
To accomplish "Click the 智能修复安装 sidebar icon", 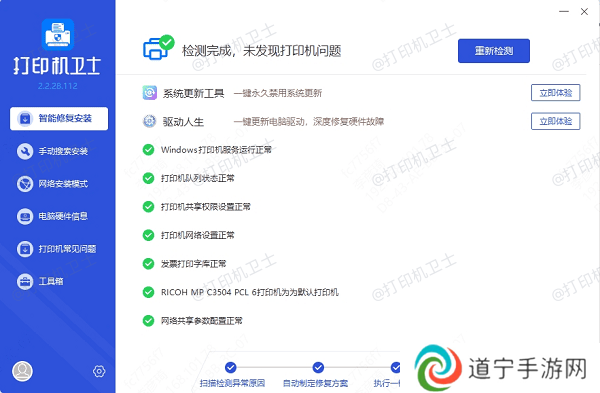I will 25,119.
